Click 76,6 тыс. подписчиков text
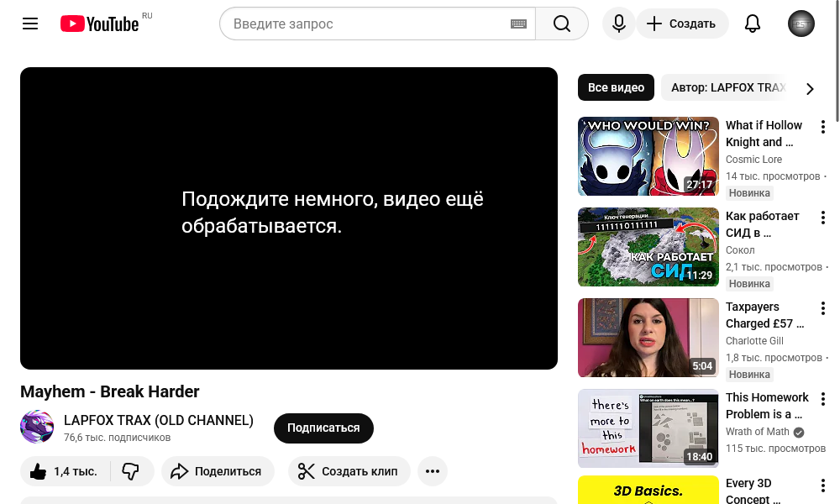The height and width of the screenshot is (504, 840). coord(117,438)
